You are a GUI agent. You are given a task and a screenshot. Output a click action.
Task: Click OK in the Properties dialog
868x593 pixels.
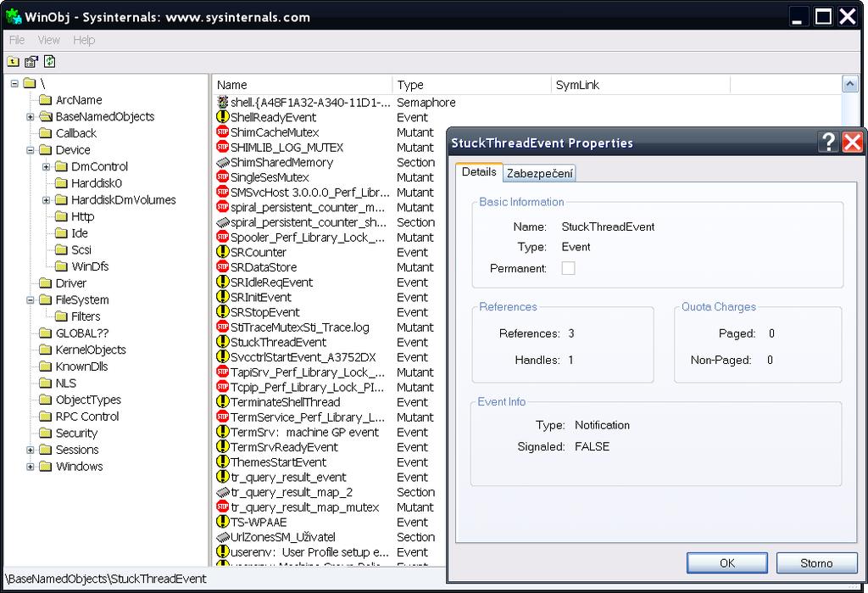tap(726, 563)
